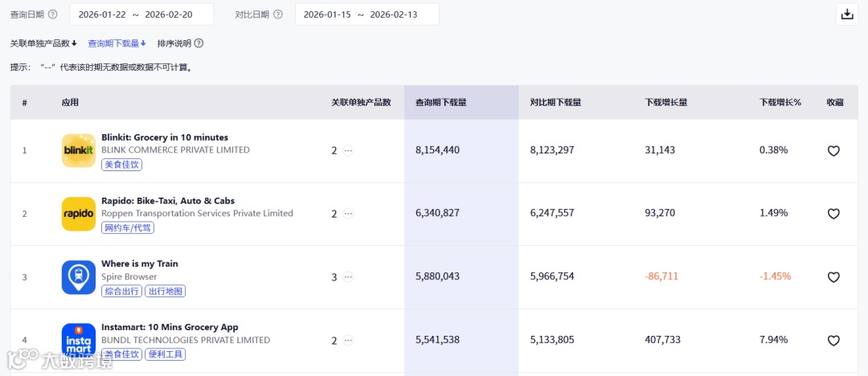
Task: Favorite Rapido with the heart icon
Action: [x=833, y=214]
